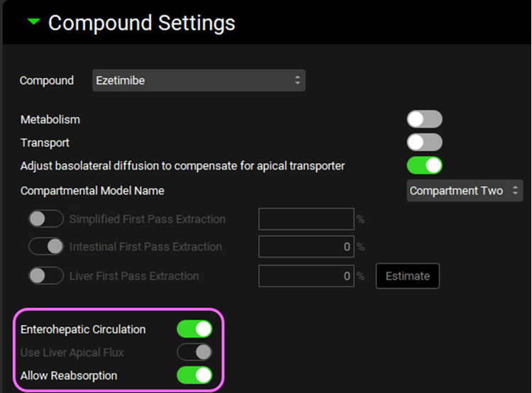The image size is (532, 393).
Task: Focus the Intestinal First Pass percentage field
Action: pyautogui.click(x=306, y=247)
